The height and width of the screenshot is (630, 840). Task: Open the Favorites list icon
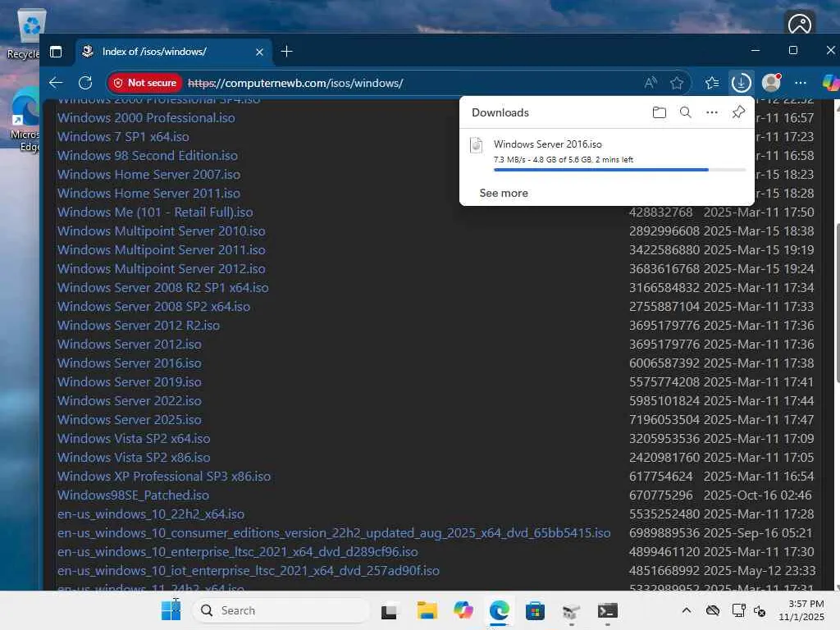[x=712, y=83]
